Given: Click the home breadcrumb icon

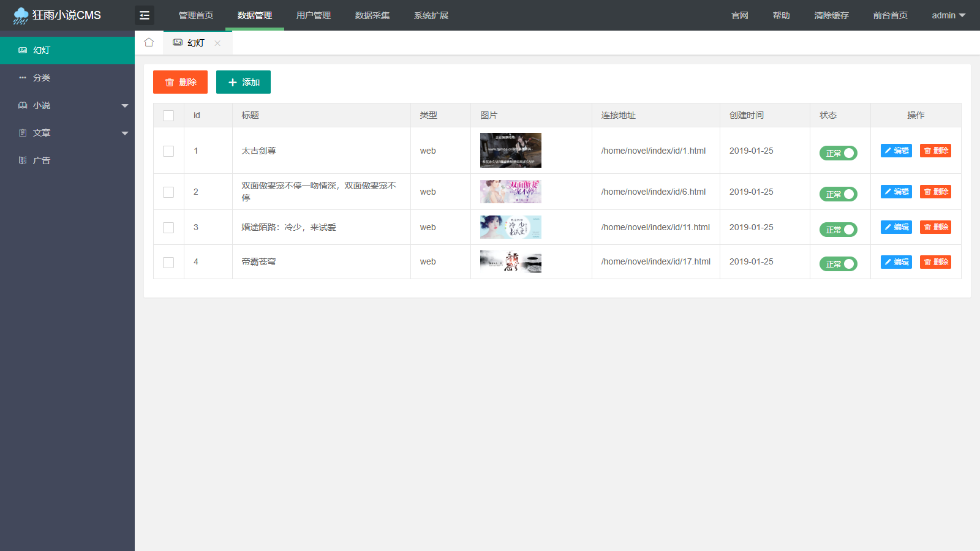Looking at the screenshot, I should tap(149, 42).
